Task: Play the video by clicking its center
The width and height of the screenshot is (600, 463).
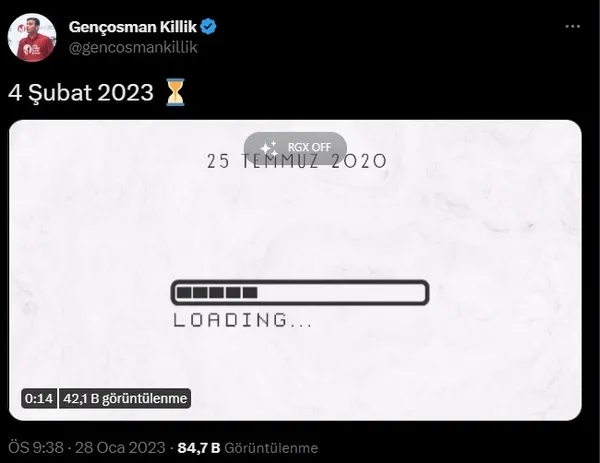Action: pyautogui.click(x=295, y=270)
